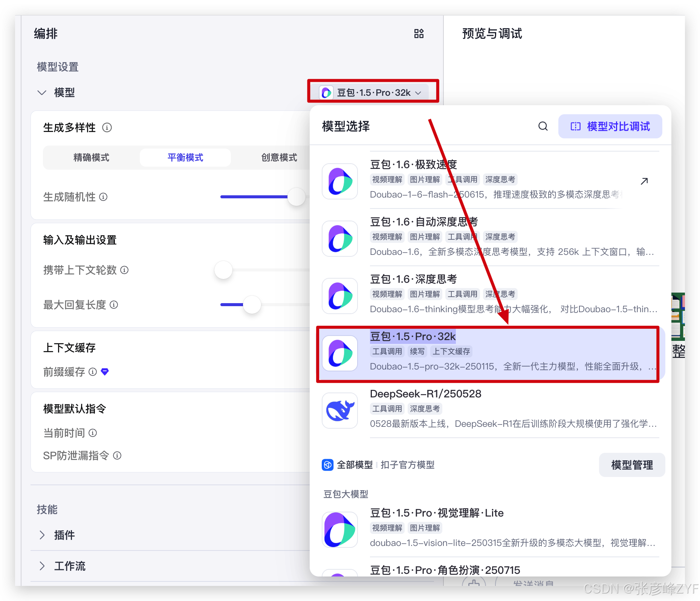
Task: Switch to the 全部模型 tab
Action: (355, 465)
